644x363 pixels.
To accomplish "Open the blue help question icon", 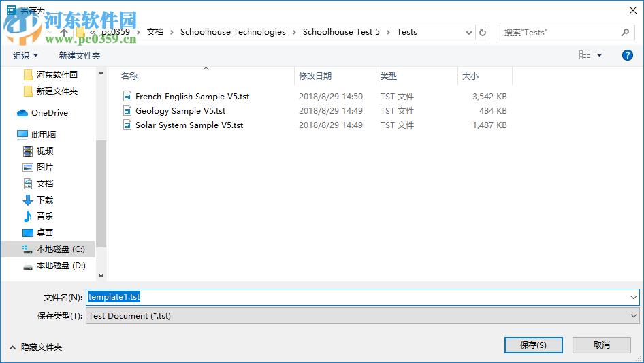I will (627, 55).
